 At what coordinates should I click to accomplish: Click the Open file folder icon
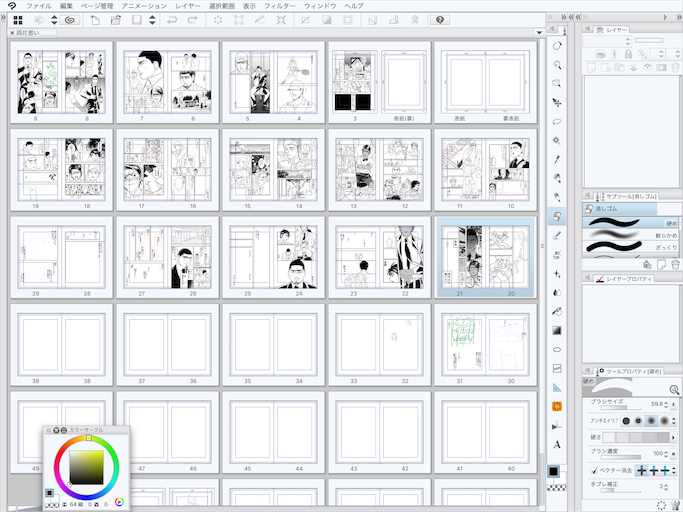[x=116, y=20]
